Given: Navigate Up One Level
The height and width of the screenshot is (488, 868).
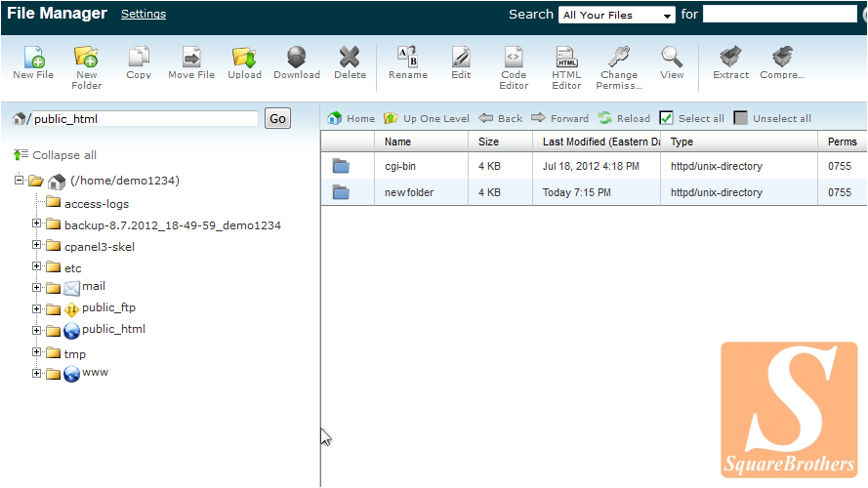Looking at the screenshot, I should [x=427, y=118].
